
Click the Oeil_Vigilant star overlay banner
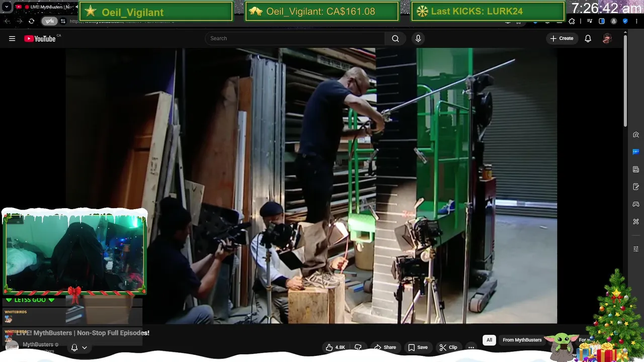click(156, 12)
